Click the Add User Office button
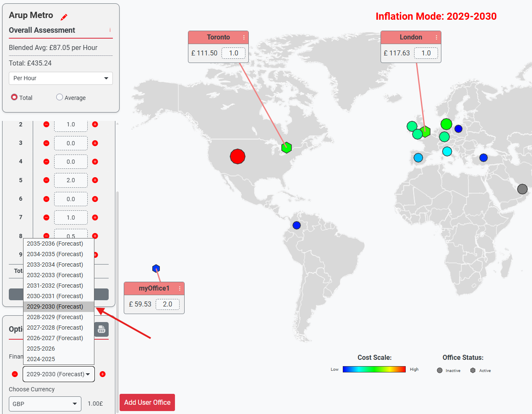The height and width of the screenshot is (414, 532). pos(147,402)
